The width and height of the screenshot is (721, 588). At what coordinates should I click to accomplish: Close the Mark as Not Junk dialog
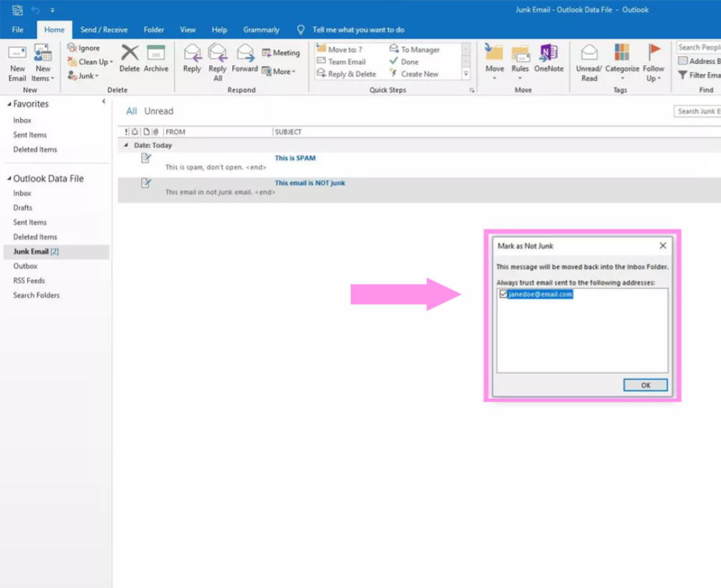(x=662, y=246)
